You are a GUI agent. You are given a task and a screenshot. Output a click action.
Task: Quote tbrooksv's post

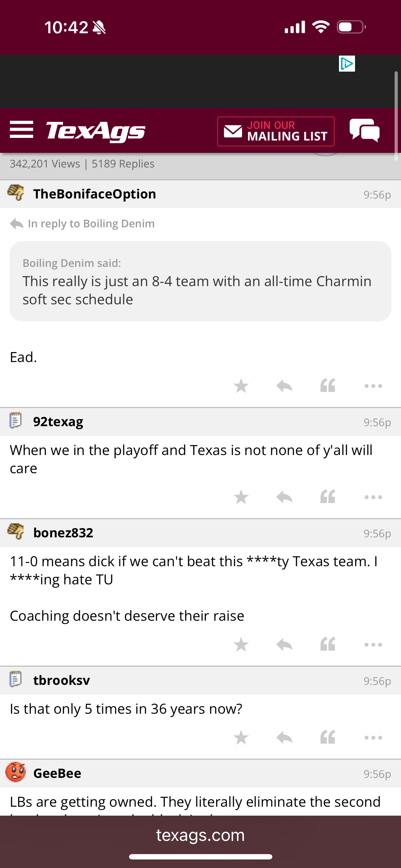[328, 738]
